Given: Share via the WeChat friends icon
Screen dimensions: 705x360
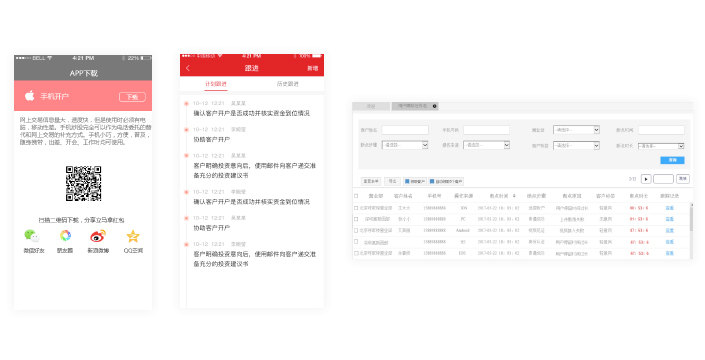Looking at the screenshot, I should [x=32, y=236].
